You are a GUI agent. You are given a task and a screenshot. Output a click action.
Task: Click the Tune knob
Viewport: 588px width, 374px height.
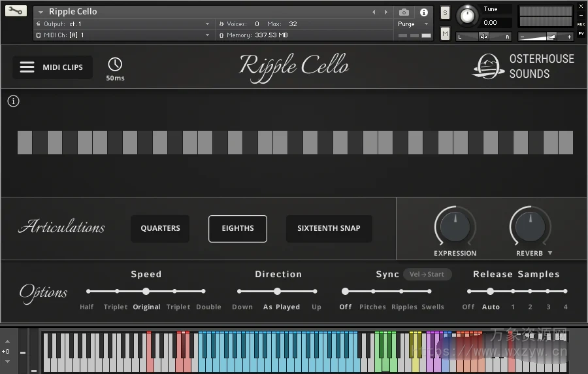pyautogui.click(x=467, y=16)
